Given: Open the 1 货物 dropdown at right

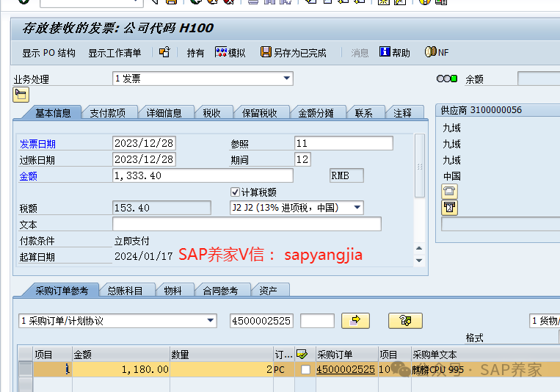Looking at the screenshot, I should click(x=545, y=321).
